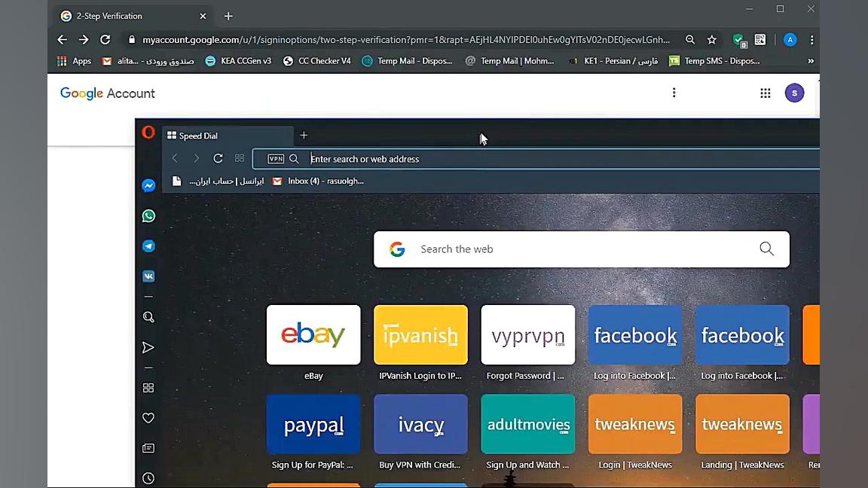Open the vyprvpn speed dial tile
Screen dimensions: 868x488
(528, 334)
